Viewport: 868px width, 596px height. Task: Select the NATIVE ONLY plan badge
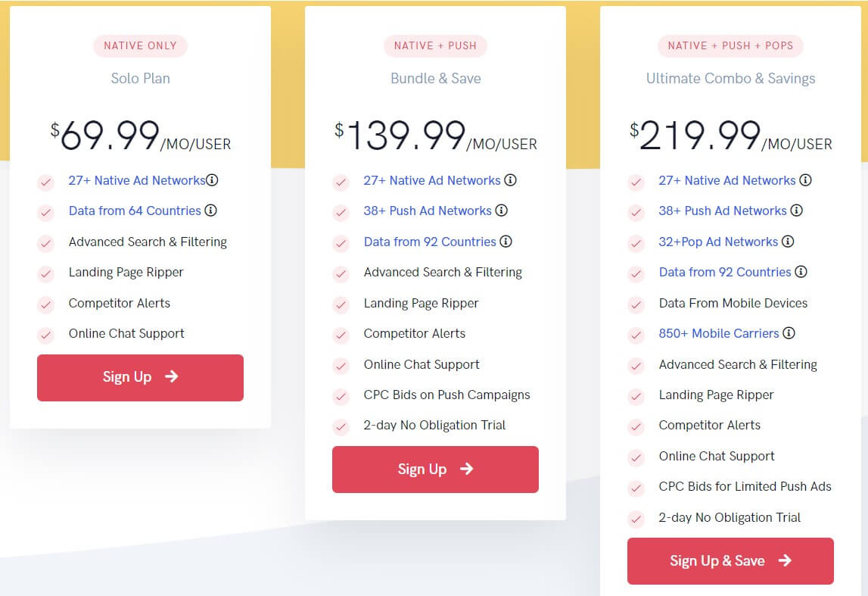point(140,45)
